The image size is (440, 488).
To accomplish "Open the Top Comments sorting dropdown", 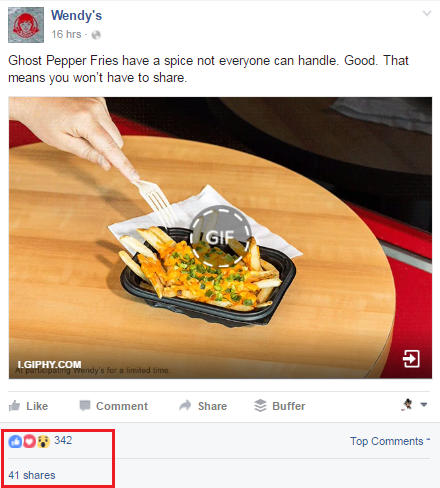I will (x=390, y=441).
